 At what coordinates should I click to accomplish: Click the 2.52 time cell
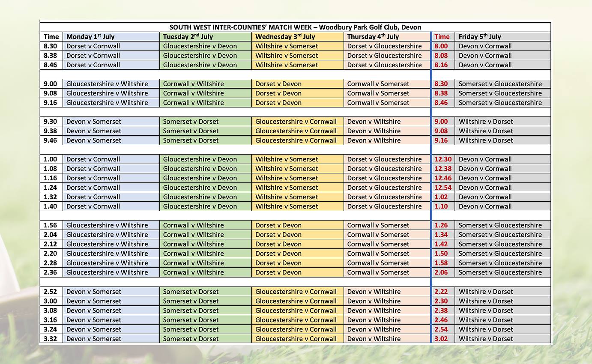[51, 291]
